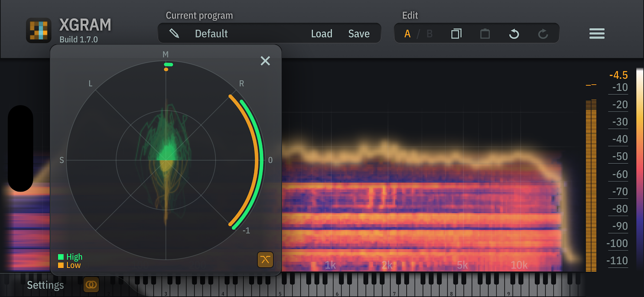This screenshot has width=644, height=297.
Task: Undo the last edit
Action: point(514,34)
